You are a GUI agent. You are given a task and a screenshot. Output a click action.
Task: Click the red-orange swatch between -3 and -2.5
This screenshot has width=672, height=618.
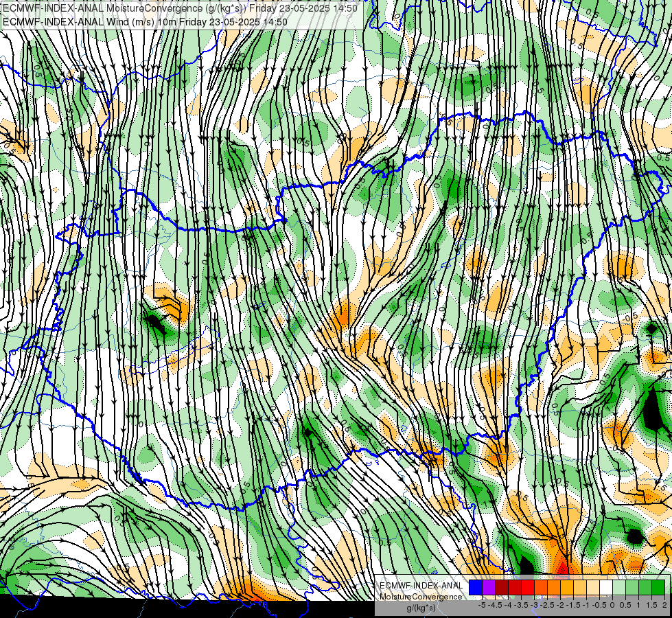click(541, 587)
